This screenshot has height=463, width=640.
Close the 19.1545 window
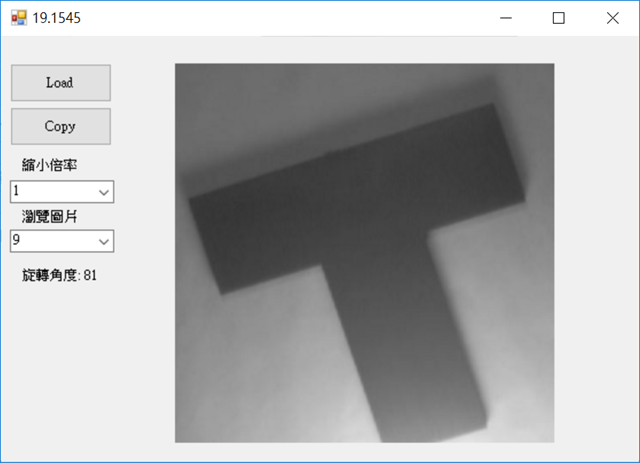pos(612,18)
